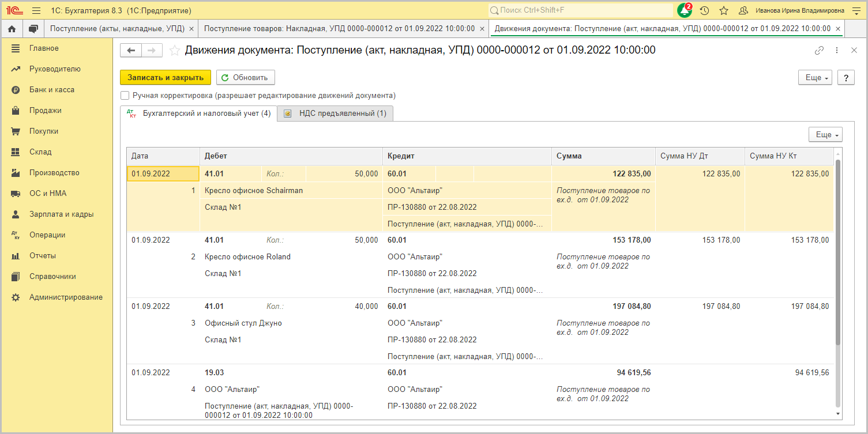Navigate back with left arrow button
This screenshot has width=868, height=434.
[x=131, y=51]
